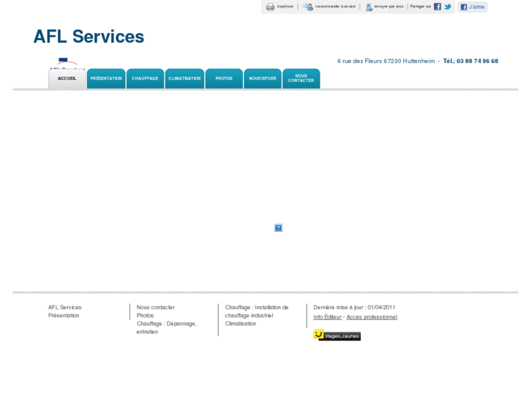Click the broken plugin question mark icon
Screen dimensions: 532x399
(278, 228)
